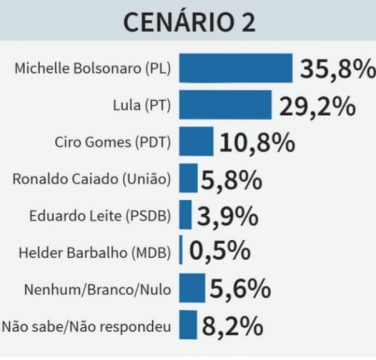This screenshot has width=376, height=360.
Task: Select the Não sabe/Não respondeu label
Action: [86, 326]
